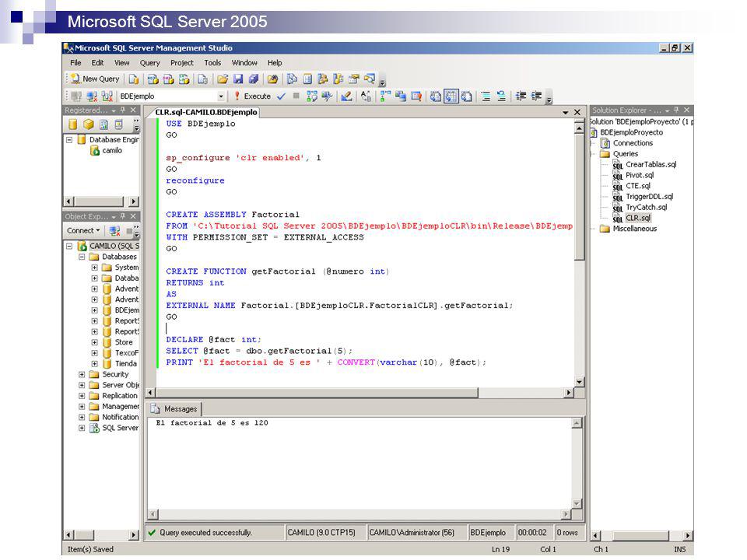The image size is (747, 560).
Task: Click the Comment out selected lines icon
Action: click(486, 96)
